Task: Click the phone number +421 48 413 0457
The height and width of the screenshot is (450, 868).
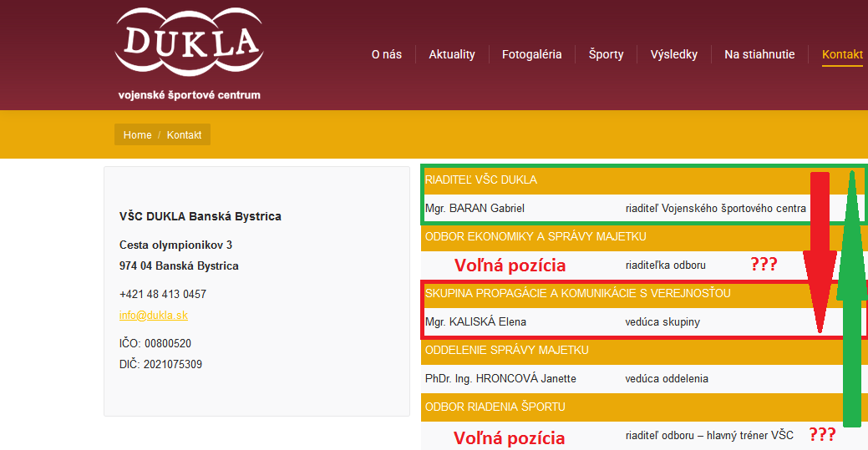Action: 163,294
